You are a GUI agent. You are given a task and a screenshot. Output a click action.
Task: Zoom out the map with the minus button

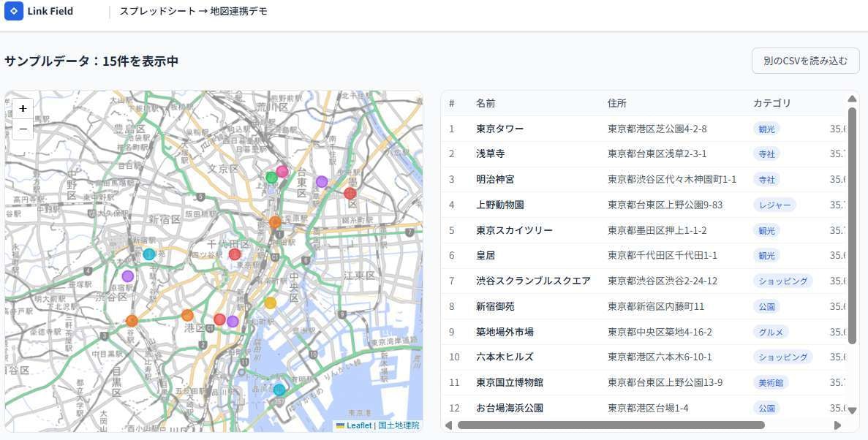coord(23,129)
